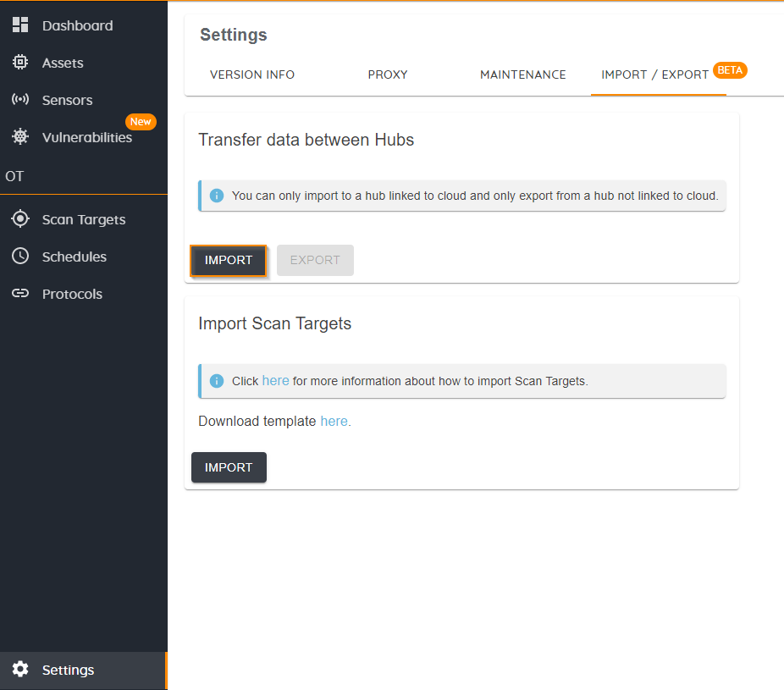The height and width of the screenshot is (690, 784).
Task: Click the orange New badge on Vulnerabilities
Action: 141,122
